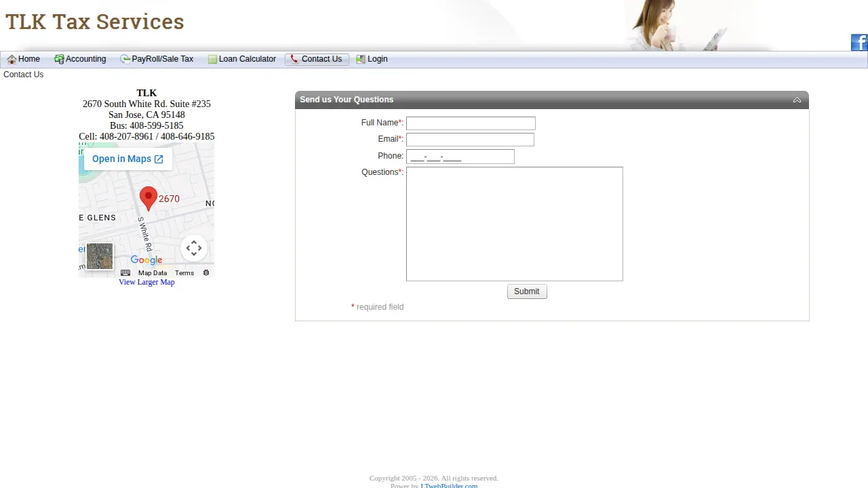868x488 pixels.
Task: Switch the map to satellite imagery thumbnail
Action: tap(100, 257)
